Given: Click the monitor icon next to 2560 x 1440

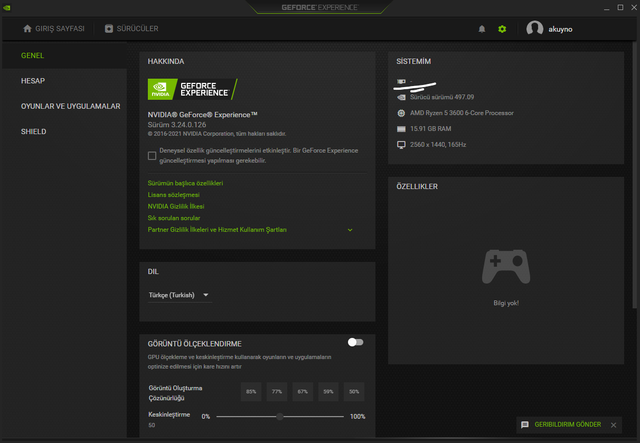Looking at the screenshot, I should [x=401, y=144].
